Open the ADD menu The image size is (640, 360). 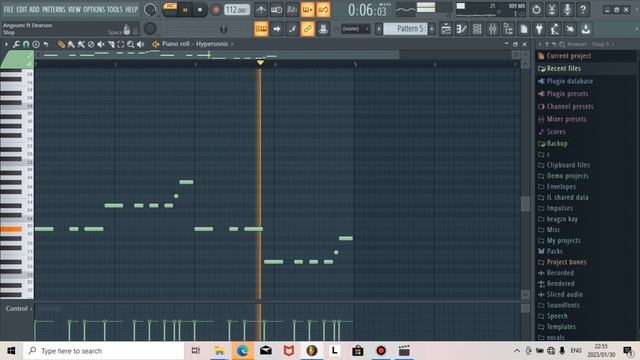coord(34,9)
